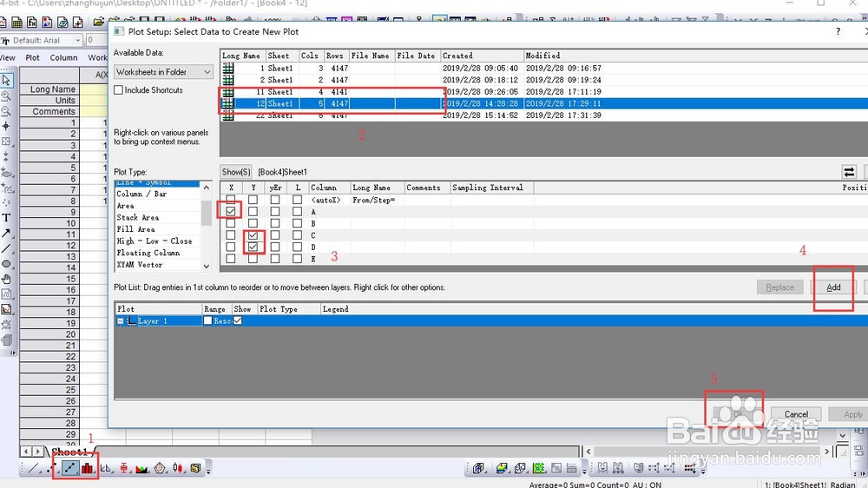Click the Add button

click(x=833, y=287)
